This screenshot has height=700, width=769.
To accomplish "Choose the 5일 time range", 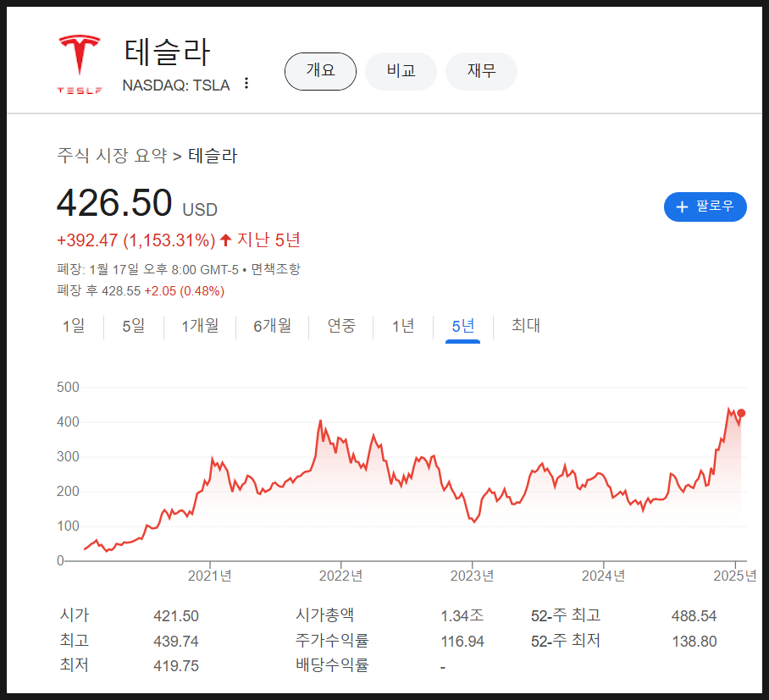I will point(134,326).
